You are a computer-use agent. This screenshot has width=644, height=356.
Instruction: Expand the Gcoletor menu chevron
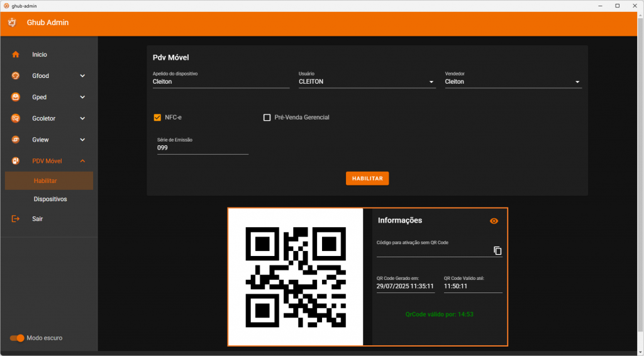click(82, 119)
